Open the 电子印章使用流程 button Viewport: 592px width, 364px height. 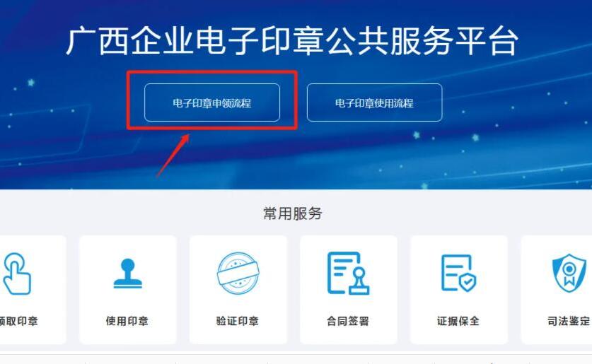[374, 102]
